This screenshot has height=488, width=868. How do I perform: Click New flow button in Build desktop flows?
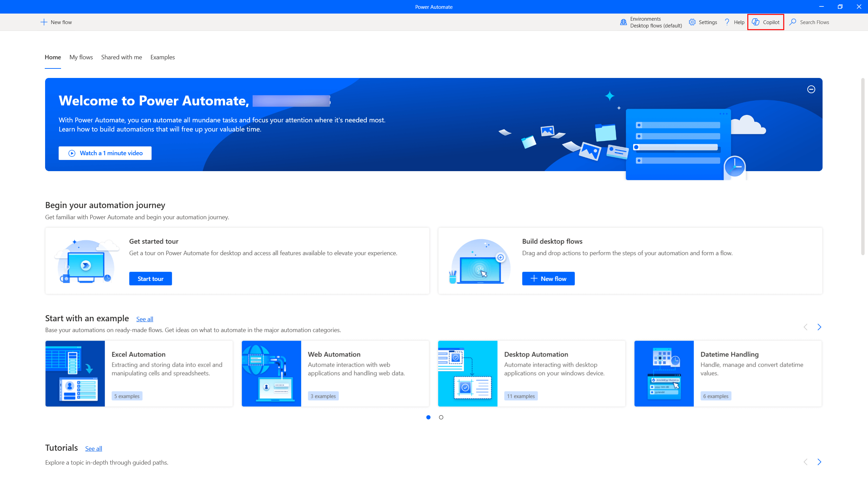coord(548,279)
